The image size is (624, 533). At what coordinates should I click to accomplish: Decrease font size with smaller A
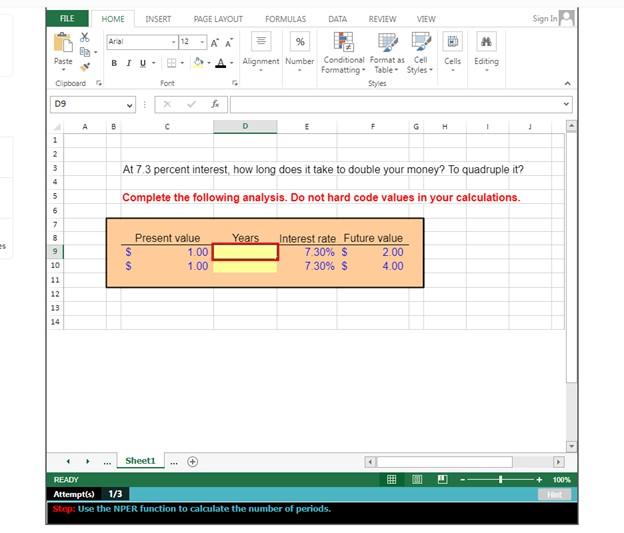click(229, 43)
